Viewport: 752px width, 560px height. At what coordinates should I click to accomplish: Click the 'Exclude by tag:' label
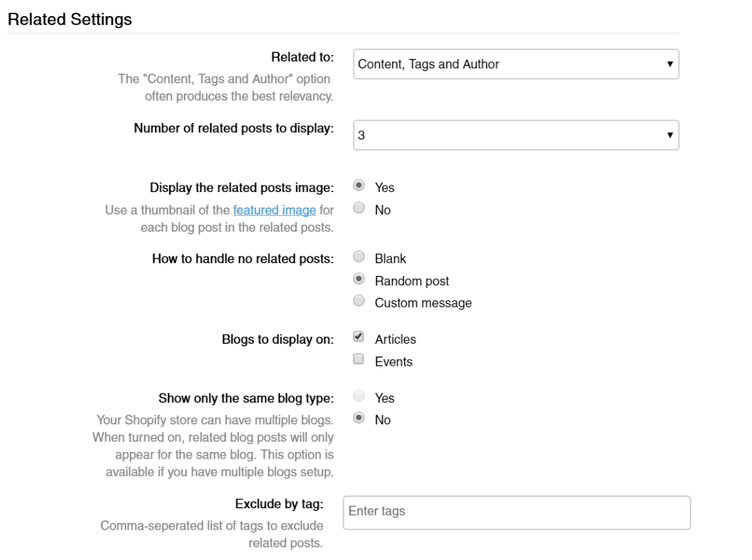pyautogui.click(x=279, y=504)
